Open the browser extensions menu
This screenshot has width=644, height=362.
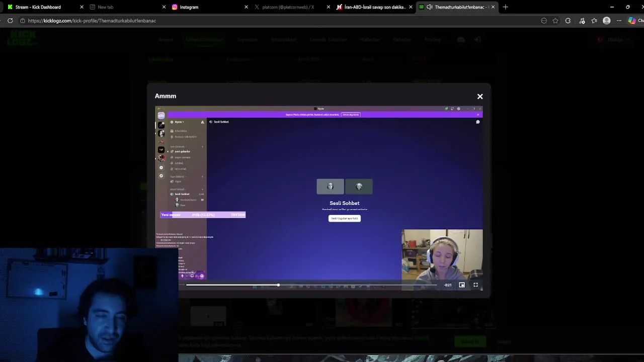[x=568, y=21]
